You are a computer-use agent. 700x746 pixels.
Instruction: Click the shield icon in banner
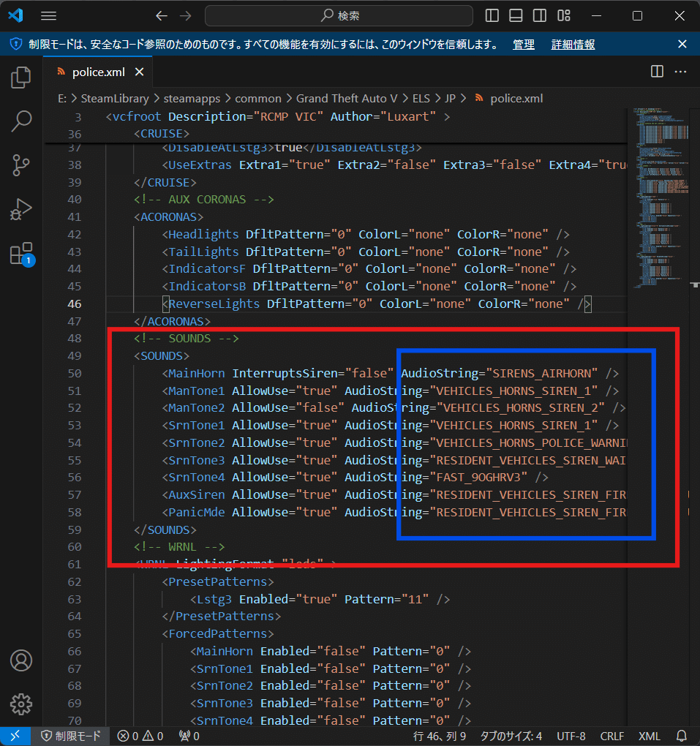[16, 44]
